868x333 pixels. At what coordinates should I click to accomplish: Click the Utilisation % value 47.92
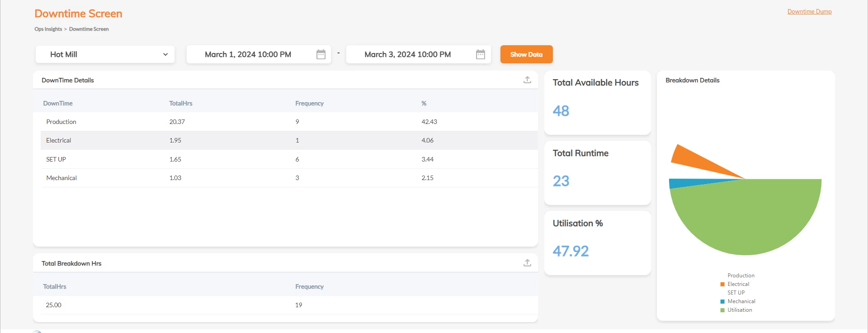pos(571,251)
